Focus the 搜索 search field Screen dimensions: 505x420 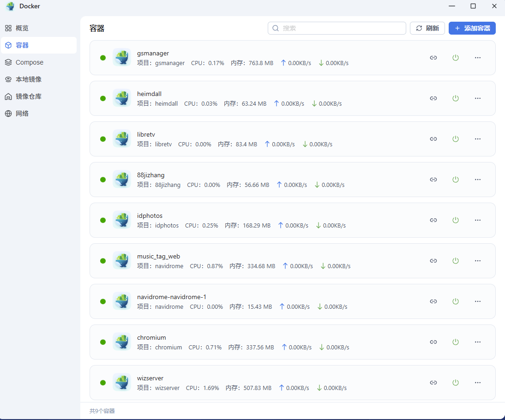coord(337,28)
